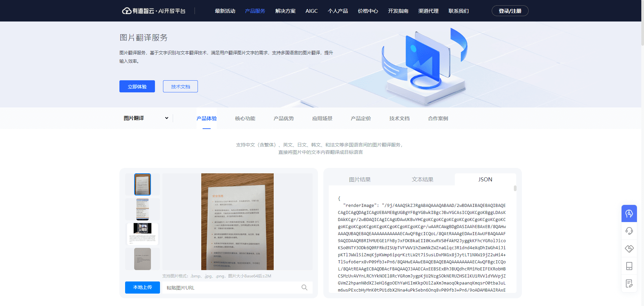
Task: Click the handshake cooperation sidebar icon
Action: (x=629, y=249)
